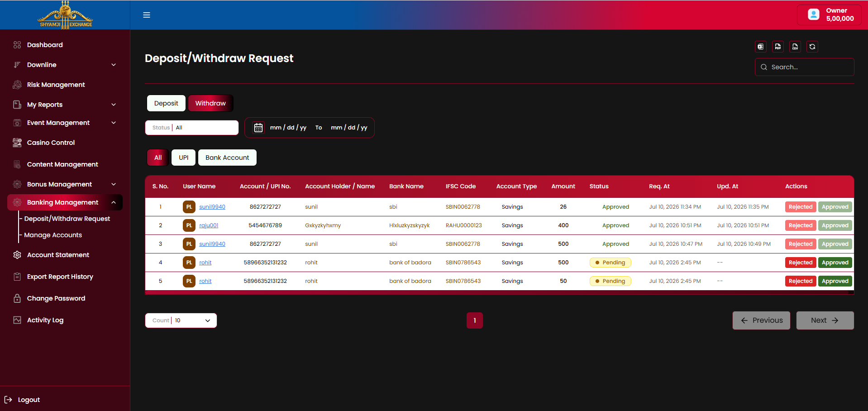This screenshot has width=868, height=411.
Task: Expand the Bonus Management chevron
Action: point(114,184)
